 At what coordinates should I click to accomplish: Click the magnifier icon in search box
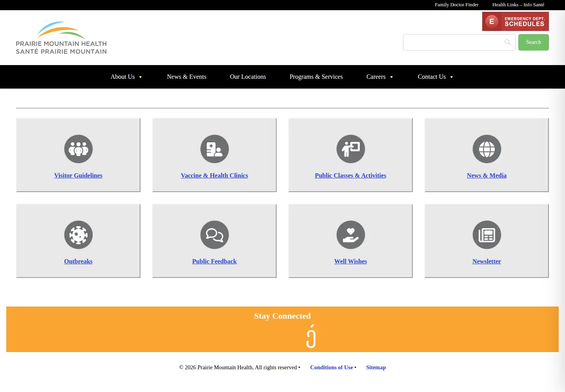507,42
